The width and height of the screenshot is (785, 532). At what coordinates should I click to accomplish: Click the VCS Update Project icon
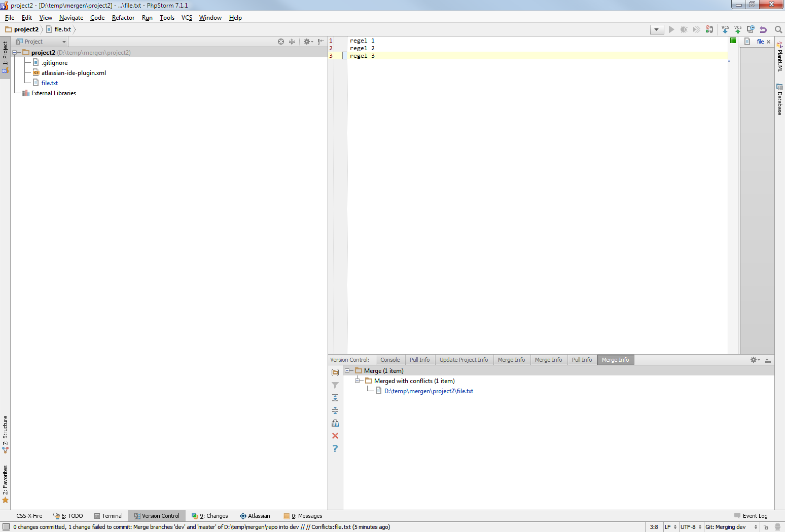(x=725, y=29)
